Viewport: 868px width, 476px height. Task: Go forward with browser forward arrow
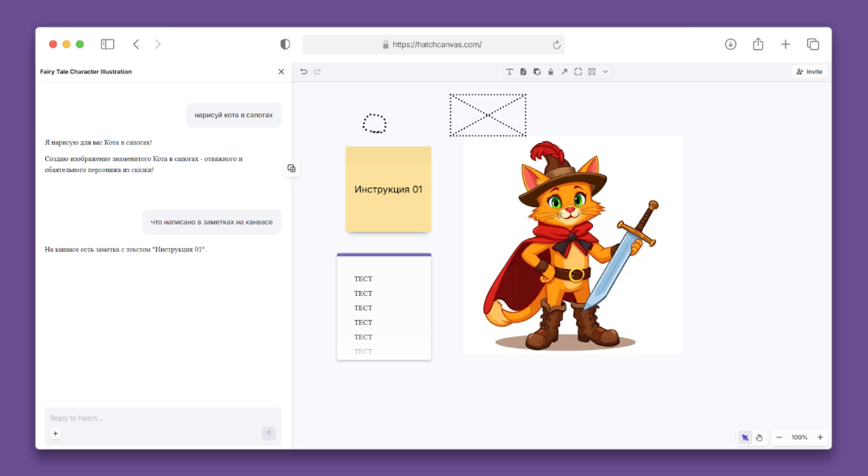(158, 44)
